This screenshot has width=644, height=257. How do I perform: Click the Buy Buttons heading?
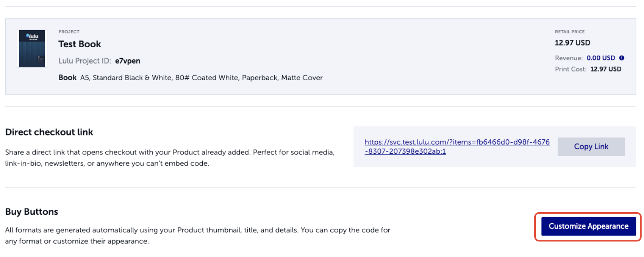[31, 212]
